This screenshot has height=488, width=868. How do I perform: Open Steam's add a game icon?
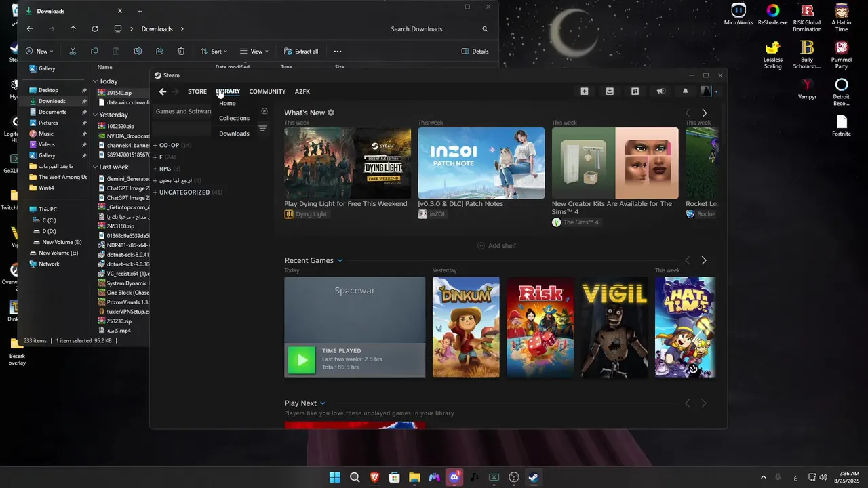(585, 91)
